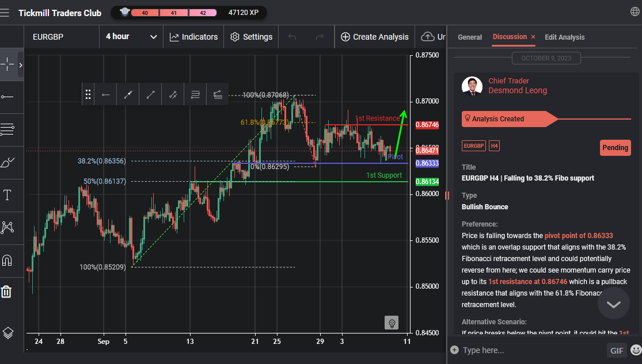Viewport: 642px width, 364px height.
Task: Click the Tickmill Traders Club title
Action: [x=60, y=13]
